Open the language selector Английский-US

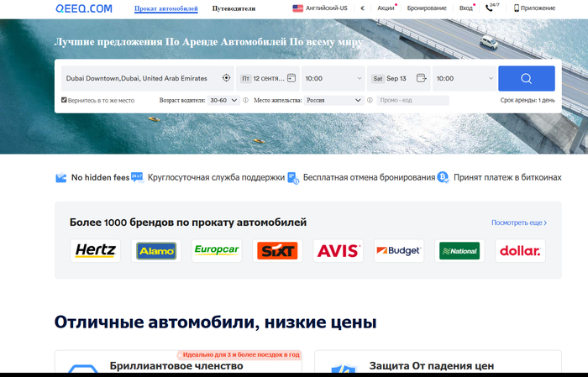click(x=320, y=8)
